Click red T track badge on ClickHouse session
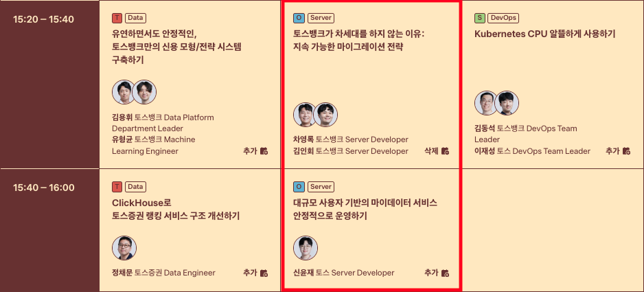The image size is (644, 292). point(117,187)
